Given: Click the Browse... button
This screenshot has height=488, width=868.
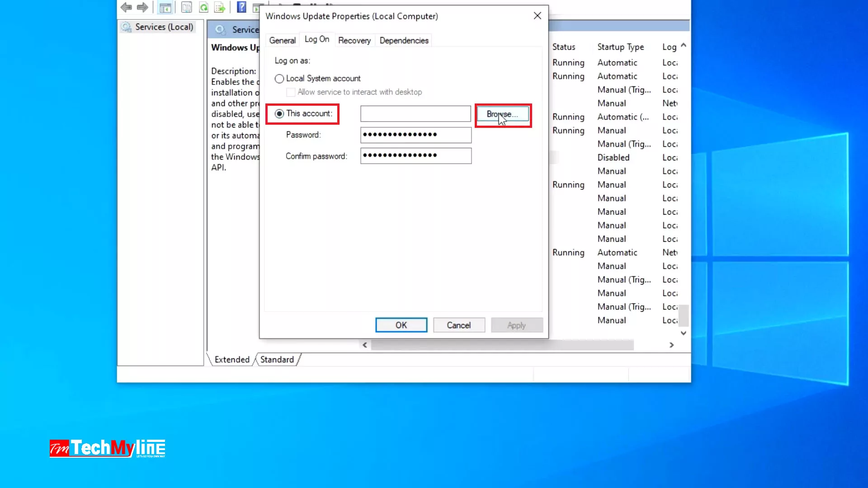Looking at the screenshot, I should pos(502,114).
